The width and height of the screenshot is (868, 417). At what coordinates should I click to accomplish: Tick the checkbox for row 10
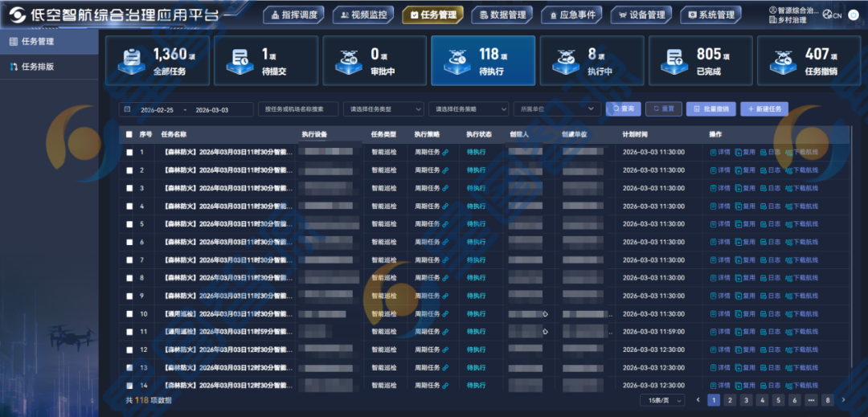click(129, 314)
